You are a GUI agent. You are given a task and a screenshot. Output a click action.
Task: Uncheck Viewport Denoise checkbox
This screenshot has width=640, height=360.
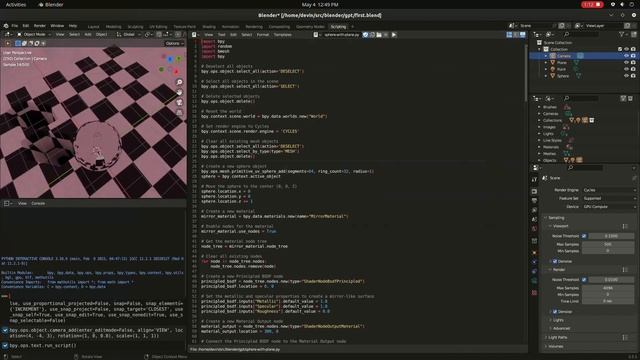pos(555,261)
